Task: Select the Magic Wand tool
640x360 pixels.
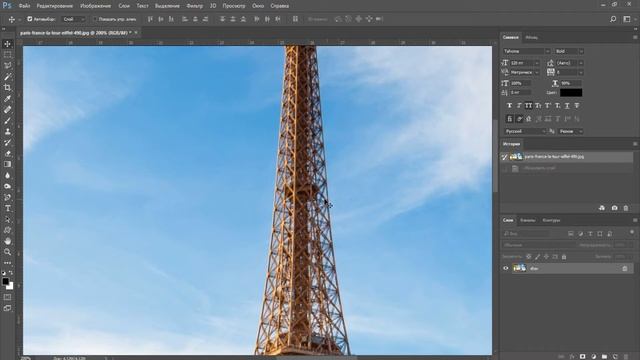Action: click(x=7, y=77)
